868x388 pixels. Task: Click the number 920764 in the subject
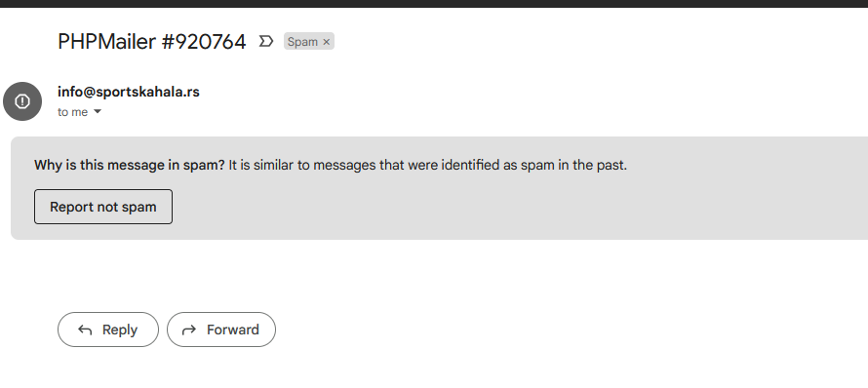click(x=211, y=42)
